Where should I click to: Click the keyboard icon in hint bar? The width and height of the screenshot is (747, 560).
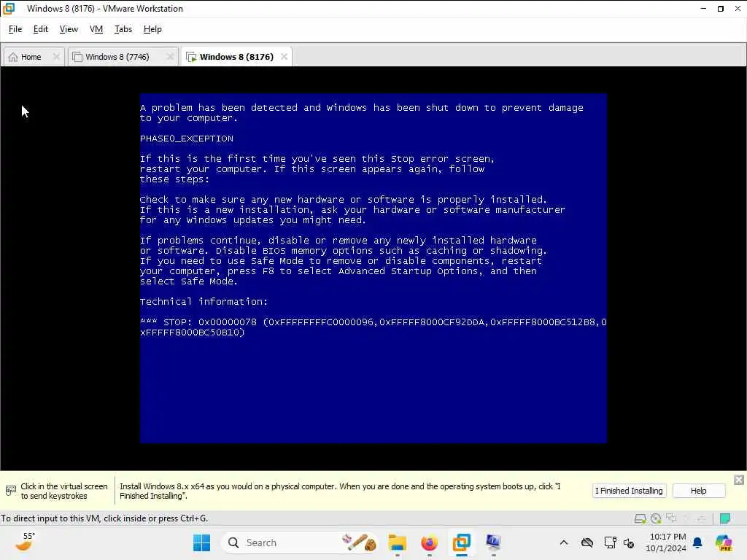tap(10, 490)
